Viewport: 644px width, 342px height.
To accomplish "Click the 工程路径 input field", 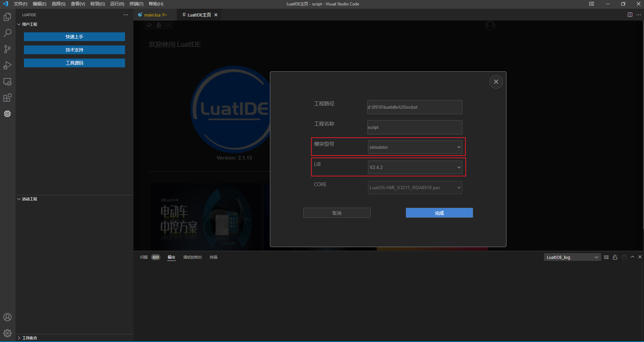I will 415,107.
